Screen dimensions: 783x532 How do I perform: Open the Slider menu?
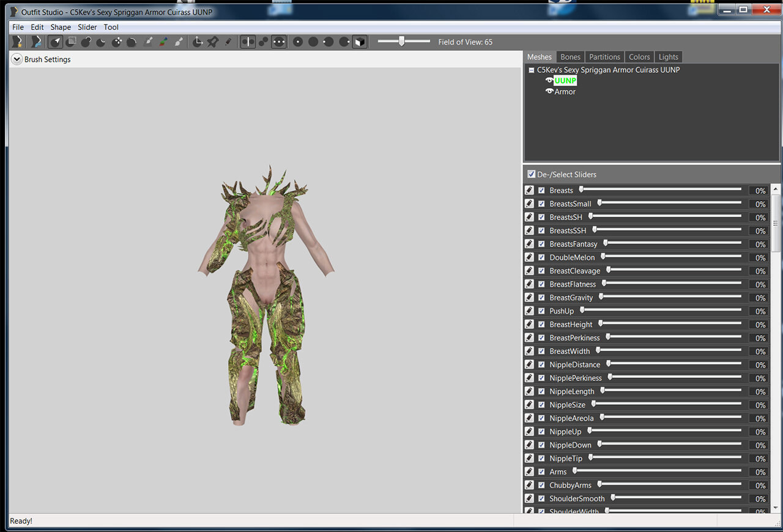click(x=87, y=27)
